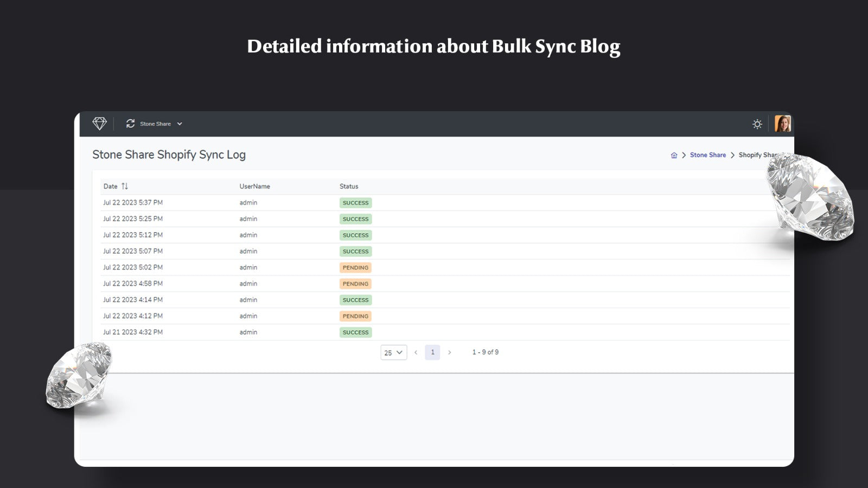
Task: Click the home breadcrumb icon
Action: pyautogui.click(x=674, y=155)
